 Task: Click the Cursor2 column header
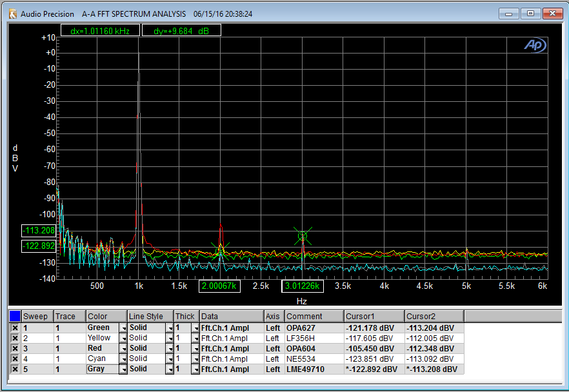click(434, 316)
